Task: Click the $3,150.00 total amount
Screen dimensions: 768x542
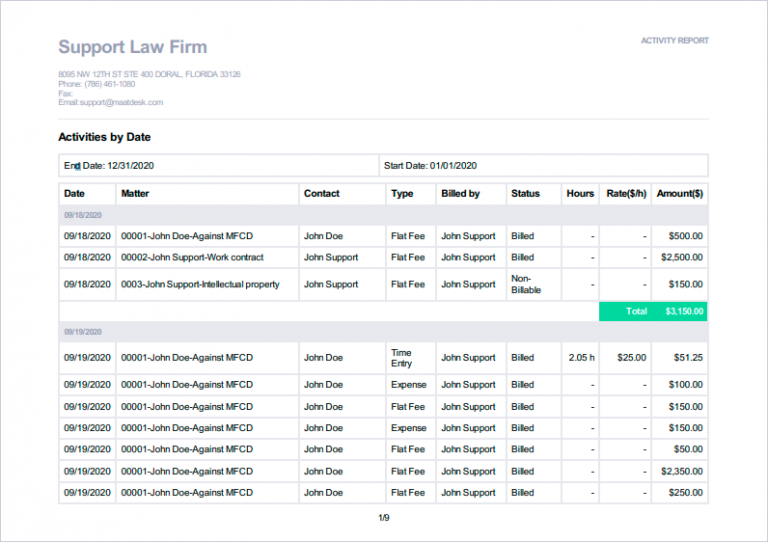Action: 684,311
